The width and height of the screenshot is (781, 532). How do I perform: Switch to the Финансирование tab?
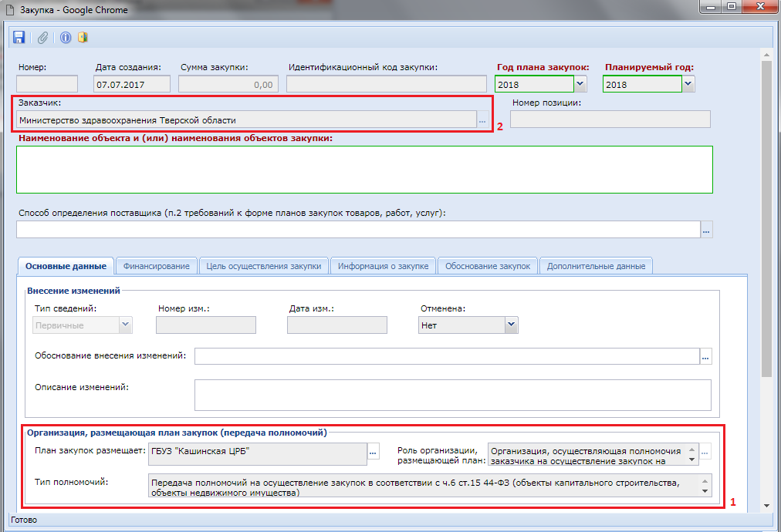[x=156, y=266]
